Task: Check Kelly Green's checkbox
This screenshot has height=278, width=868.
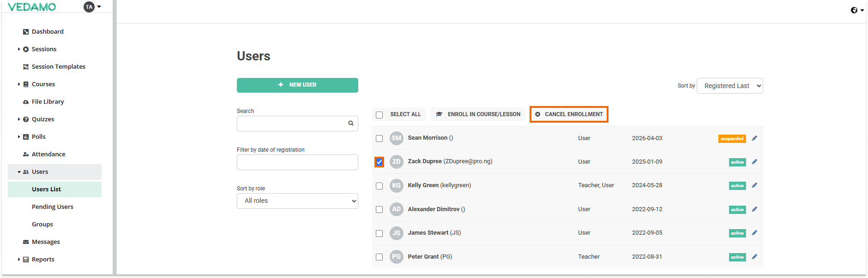Action: point(380,186)
